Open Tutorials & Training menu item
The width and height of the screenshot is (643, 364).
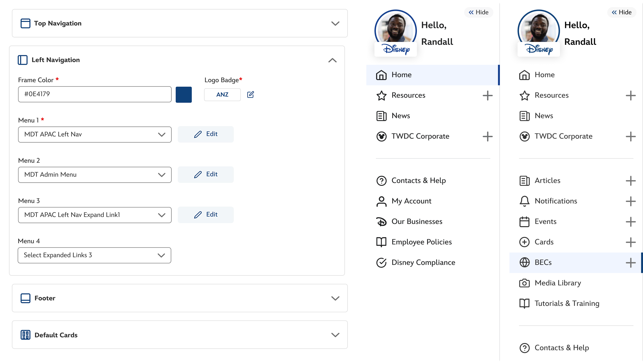(567, 304)
